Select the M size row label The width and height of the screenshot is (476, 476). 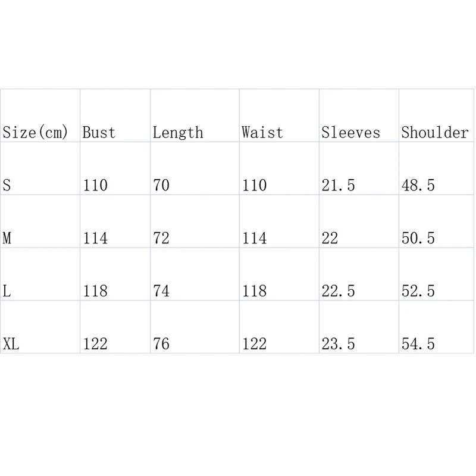7,238
